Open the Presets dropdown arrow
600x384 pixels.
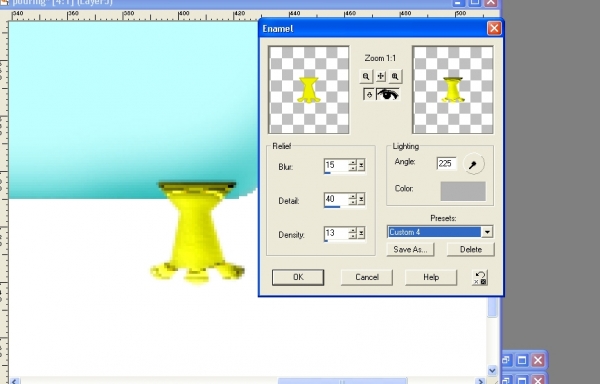coord(487,232)
